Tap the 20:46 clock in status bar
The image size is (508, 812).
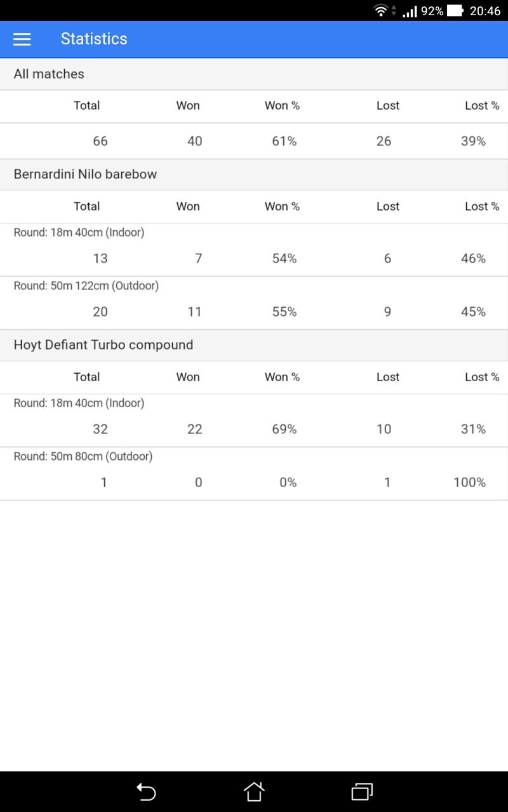(485, 11)
